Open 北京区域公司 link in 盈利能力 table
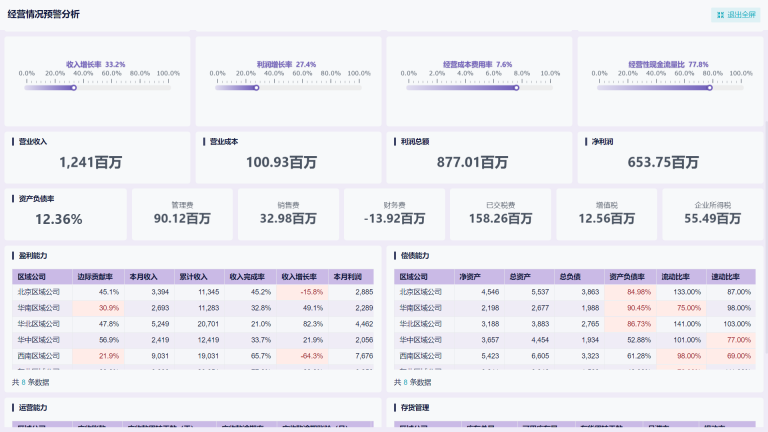768x432 pixels. click(39, 292)
